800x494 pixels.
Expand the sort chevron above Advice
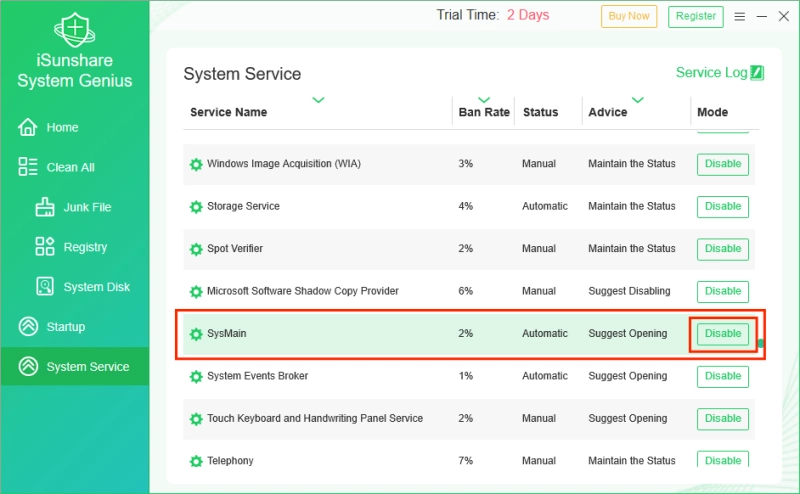click(638, 100)
